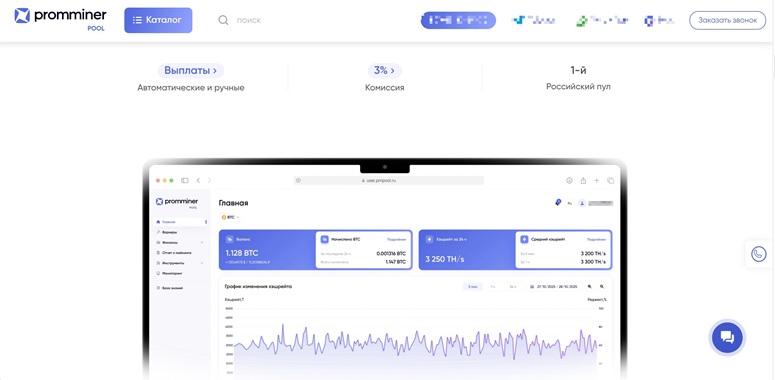Image resolution: width=775 pixels, height=380 pixels.
Task: Click the Автоматические и ручные text
Action: (x=191, y=88)
